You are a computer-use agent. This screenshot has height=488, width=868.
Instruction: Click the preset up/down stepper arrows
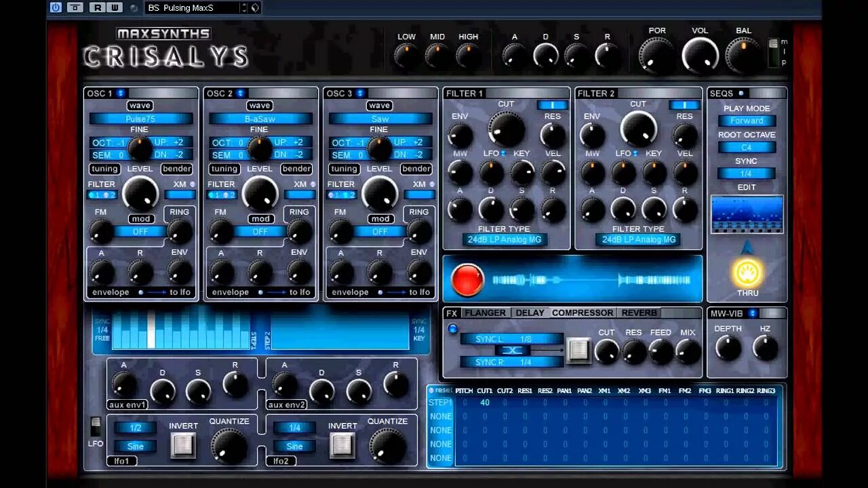tap(245, 7)
